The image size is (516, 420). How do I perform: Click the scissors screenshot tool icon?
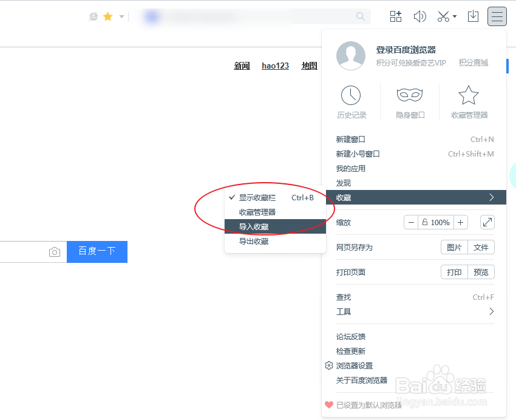pyautogui.click(x=443, y=16)
